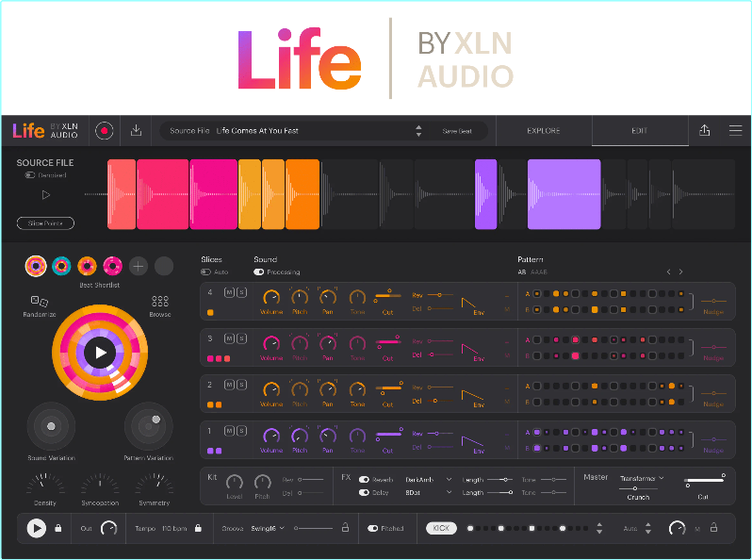This screenshot has width=752, height=560.
Task: Click the import download icon
Action: [137, 130]
